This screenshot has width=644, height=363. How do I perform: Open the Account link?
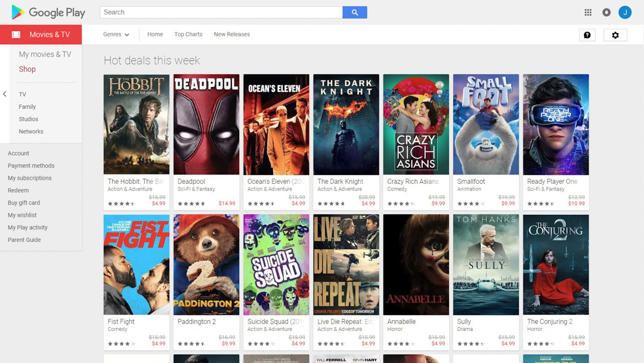tap(18, 153)
